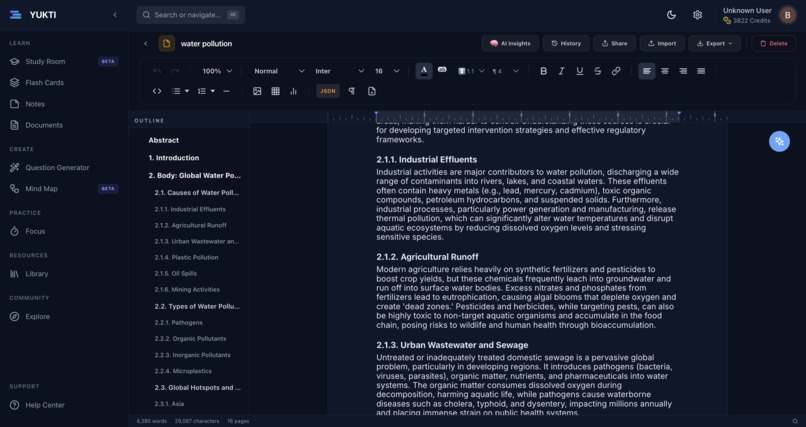
Task: Select 2.2.4. Microplastics in the outline
Action: pos(182,371)
